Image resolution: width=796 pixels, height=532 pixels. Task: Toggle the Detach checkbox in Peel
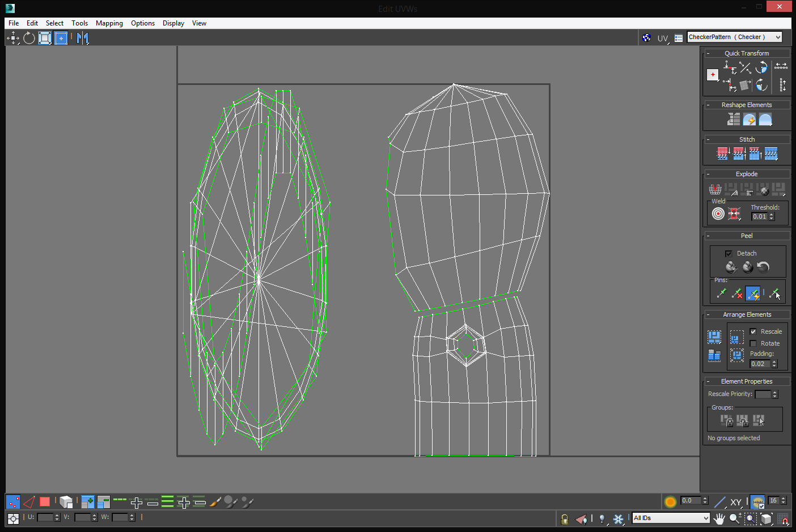(x=729, y=253)
